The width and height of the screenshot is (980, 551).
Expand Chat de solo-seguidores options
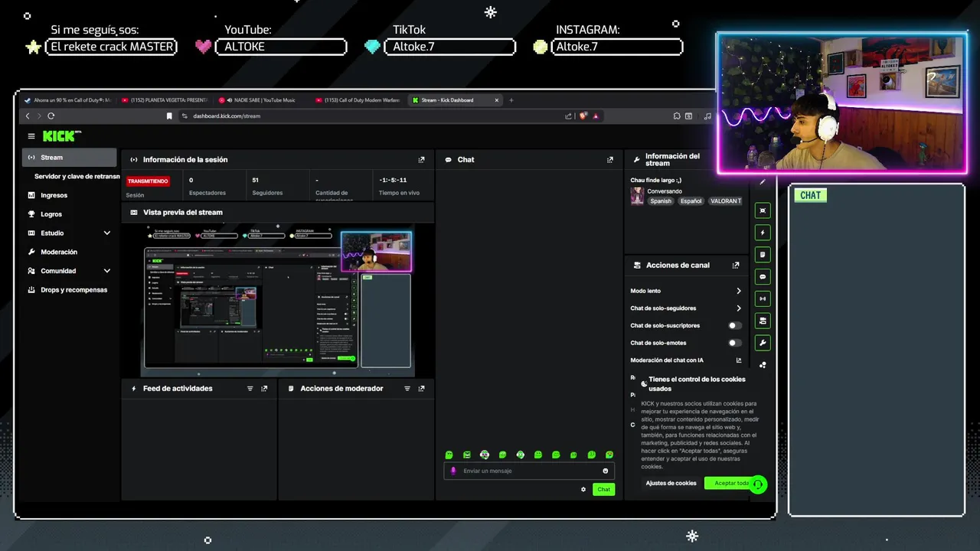tap(739, 308)
